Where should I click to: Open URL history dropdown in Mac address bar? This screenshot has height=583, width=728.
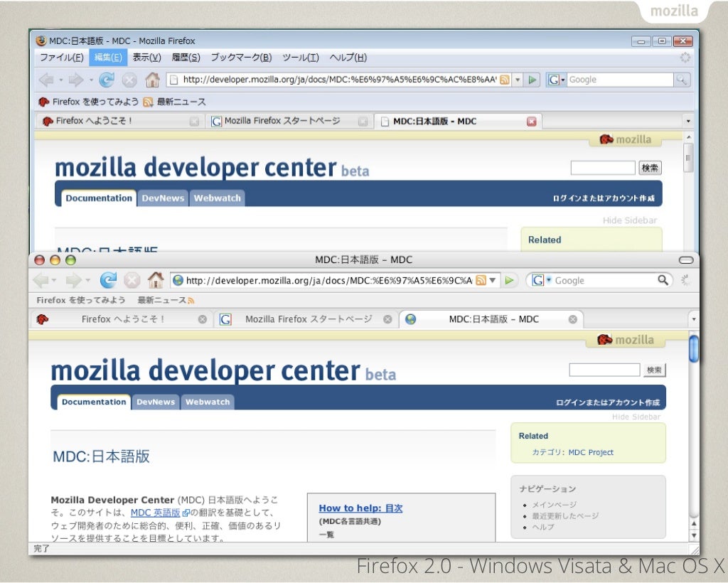point(493,280)
